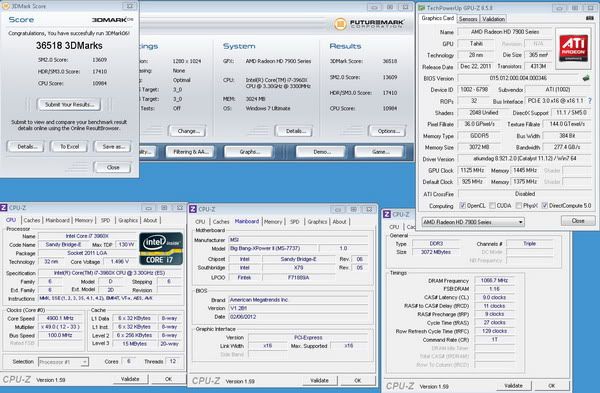
Task: Click the Memory Type GDDR5 field
Action: point(479,136)
